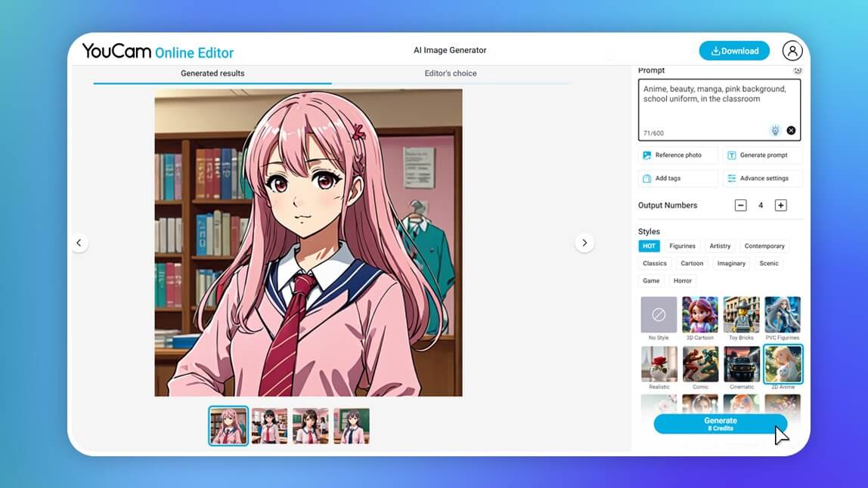Select the second generated result thumbnail
This screenshot has height=488, width=868.
click(270, 425)
